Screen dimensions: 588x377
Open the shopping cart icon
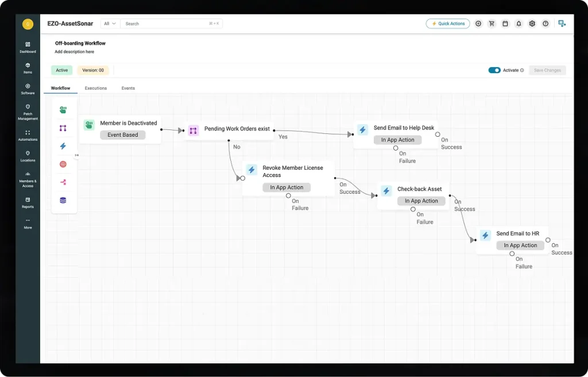click(492, 24)
